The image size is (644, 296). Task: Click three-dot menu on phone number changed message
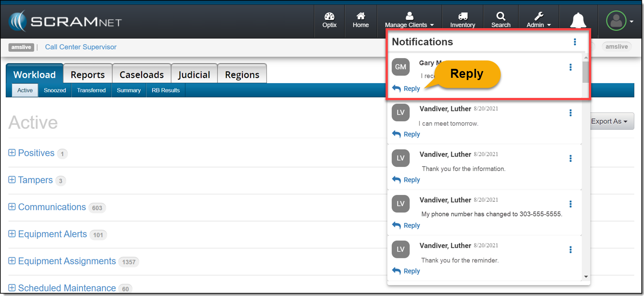coord(571,204)
